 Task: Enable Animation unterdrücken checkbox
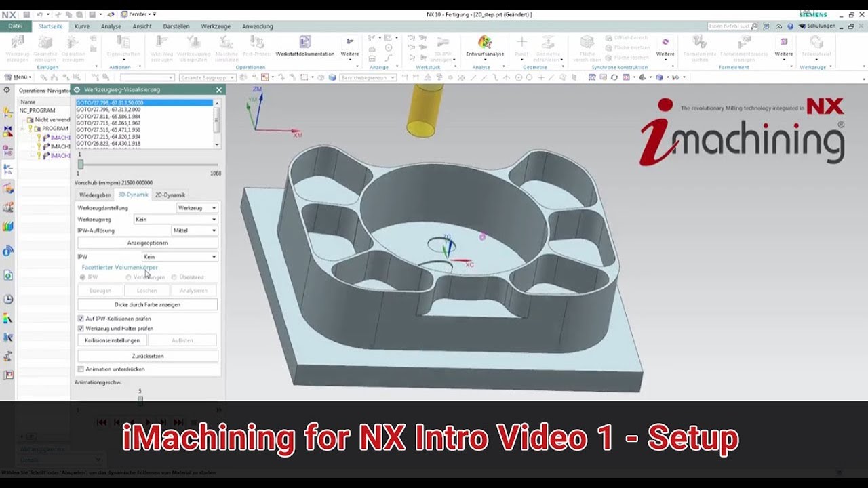(81, 369)
